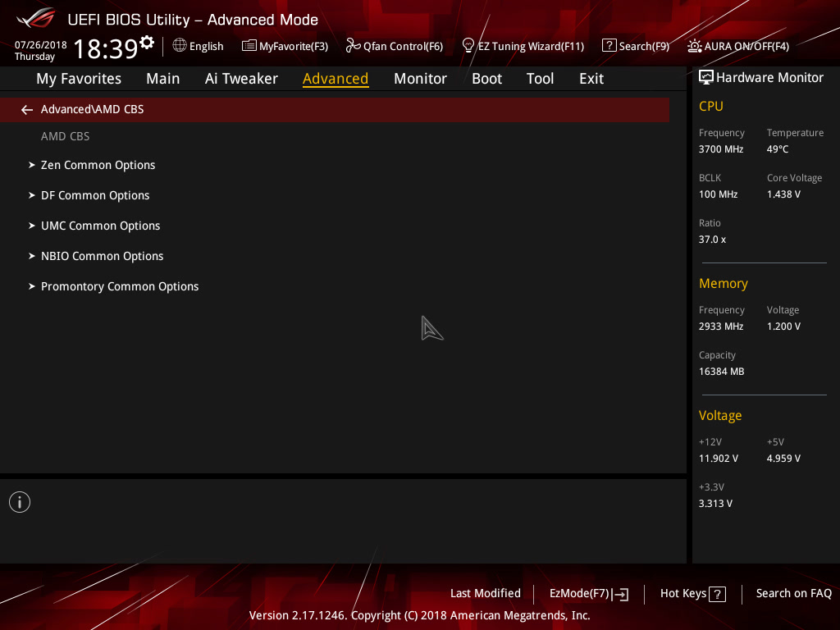Click Advanced\AMD CBS breadcrumb text
The height and width of the screenshot is (630, 840).
click(x=92, y=109)
